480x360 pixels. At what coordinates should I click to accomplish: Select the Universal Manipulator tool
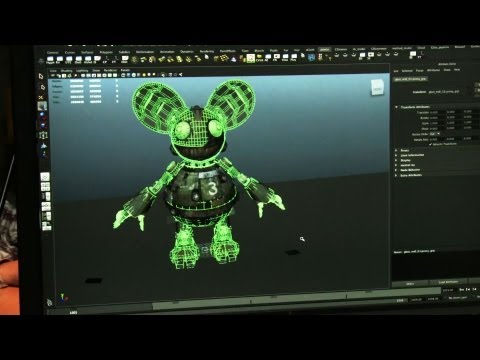click(x=43, y=135)
